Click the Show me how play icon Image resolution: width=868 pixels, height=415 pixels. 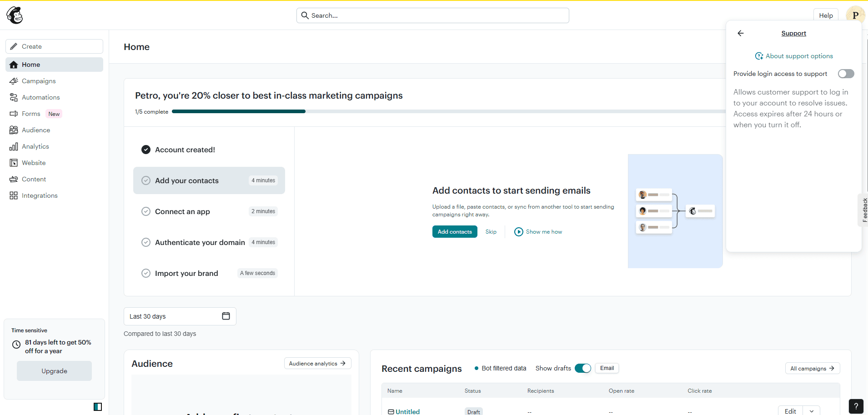pyautogui.click(x=519, y=232)
